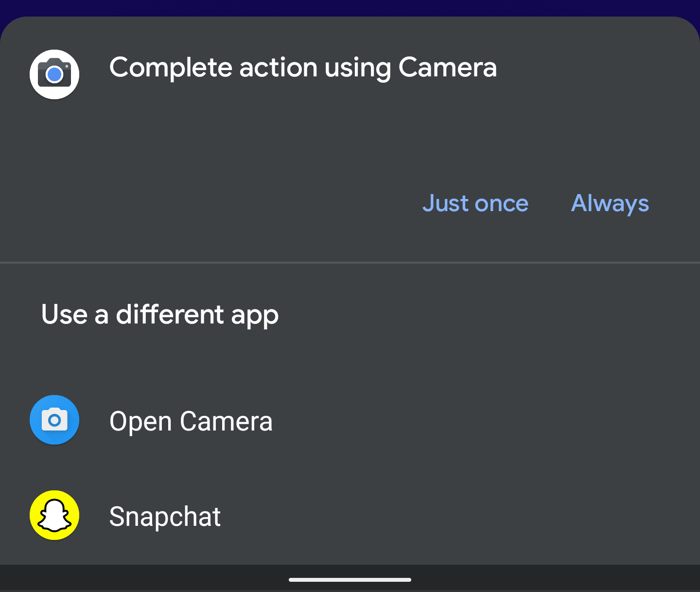Dismiss the dialog by tapping outside it
This screenshot has height=592, width=700.
coord(350,6)
